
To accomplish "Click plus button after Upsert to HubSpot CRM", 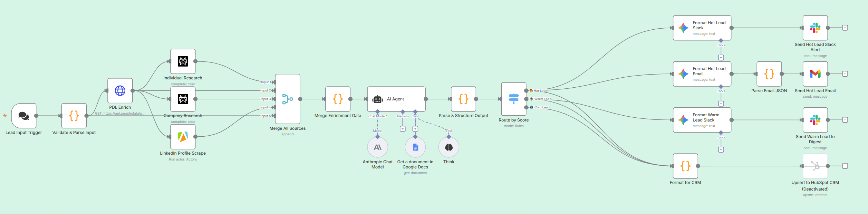I will point(845,166).
